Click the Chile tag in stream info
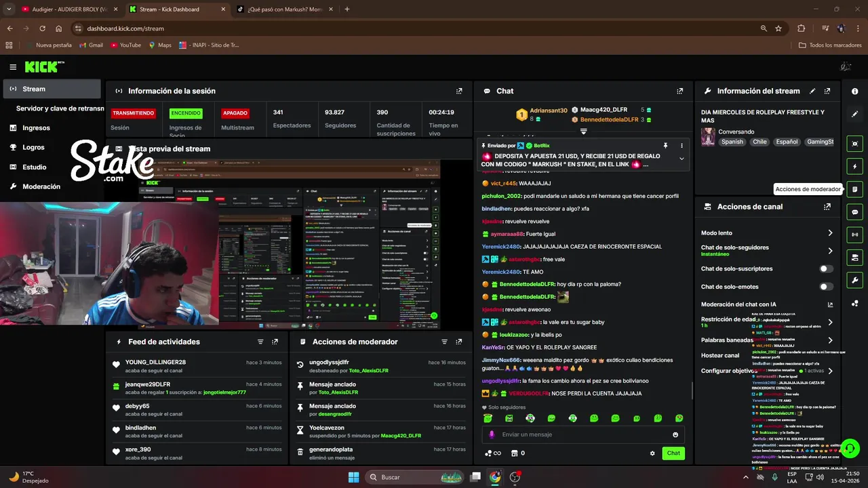868x488 pixels. (x=759, y=142)
